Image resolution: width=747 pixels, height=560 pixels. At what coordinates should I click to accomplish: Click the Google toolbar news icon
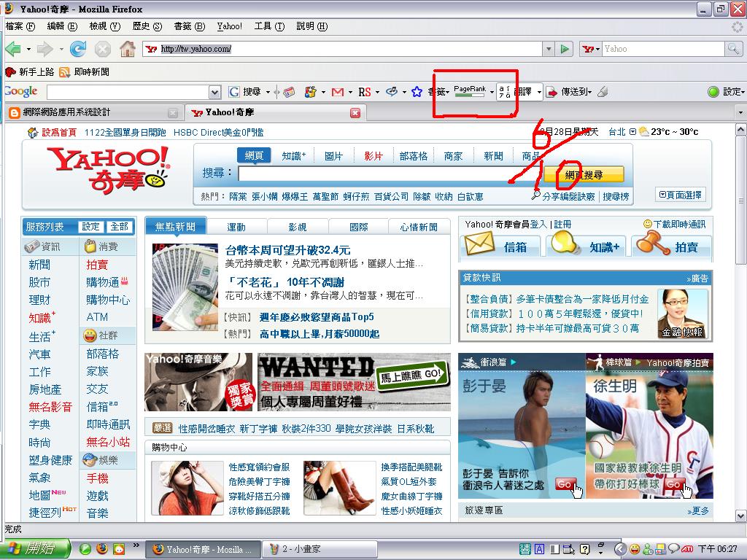(289, 93)
